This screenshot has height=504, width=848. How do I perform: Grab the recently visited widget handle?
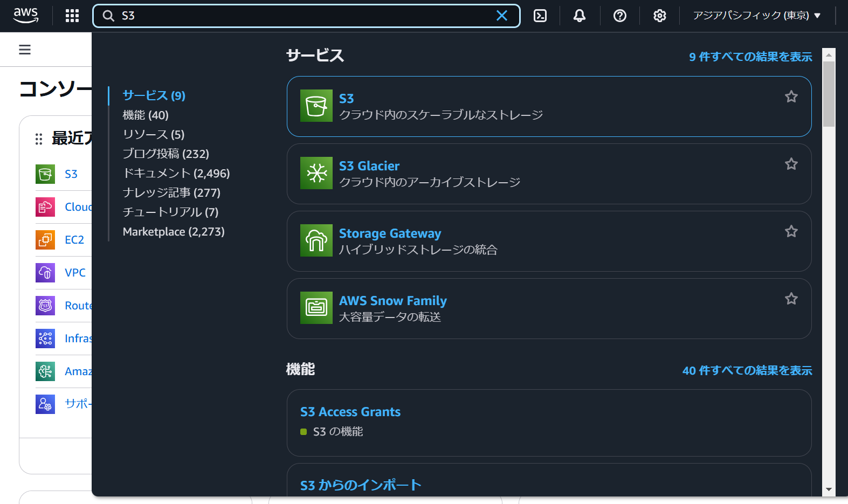click(39, 139)
